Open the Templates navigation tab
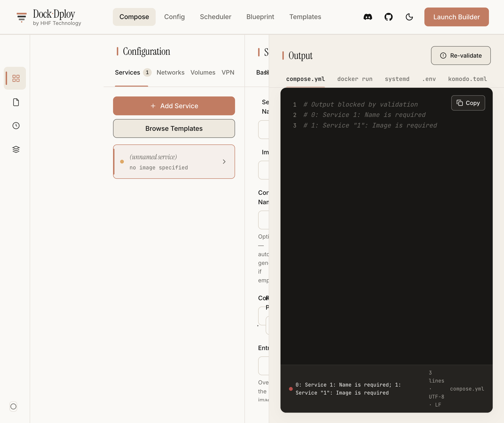 tap(305, 17)
